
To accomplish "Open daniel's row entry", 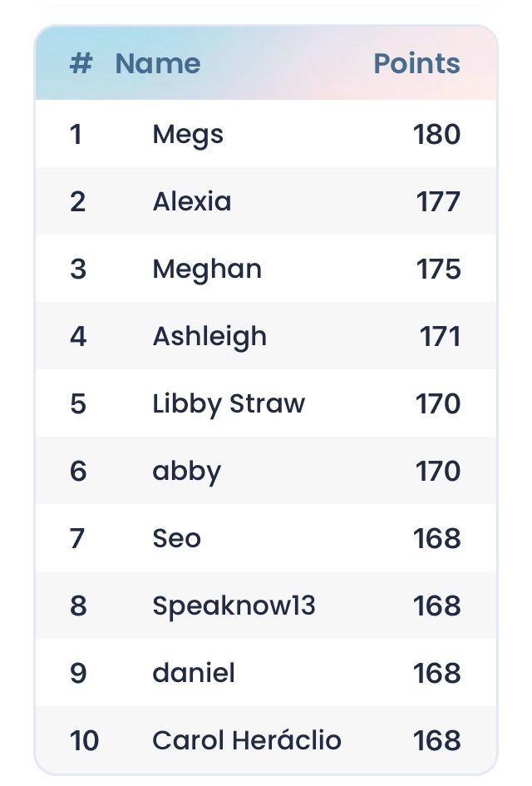I will tap(194, 673).
